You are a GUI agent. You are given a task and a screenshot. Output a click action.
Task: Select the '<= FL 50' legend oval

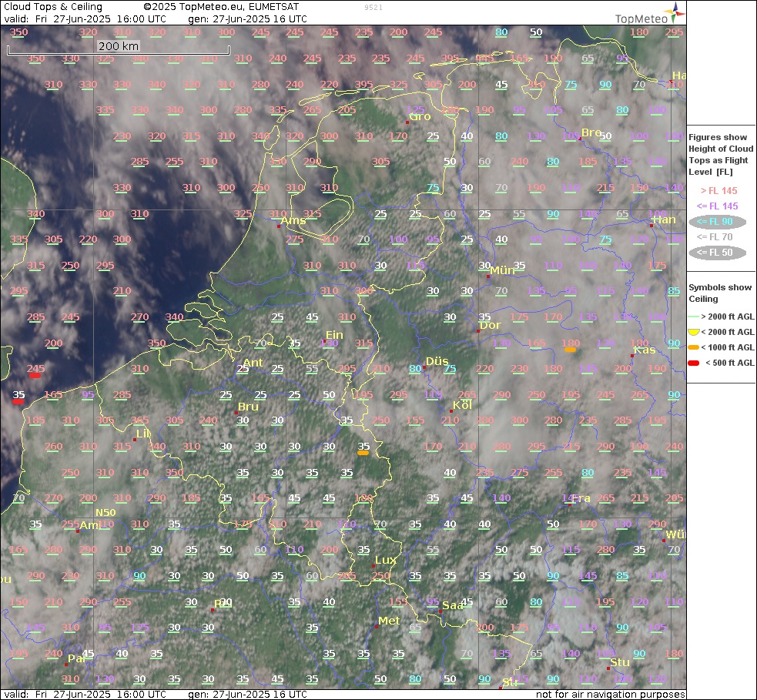pyautogui.click(x=718, y=253)
